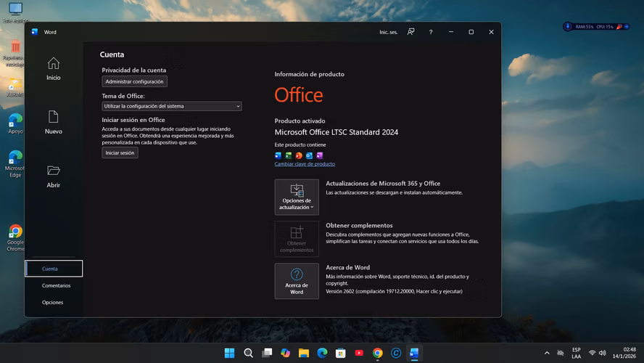
Task: Open Microsoft Store from the taskbar
Action: [340, 353]
